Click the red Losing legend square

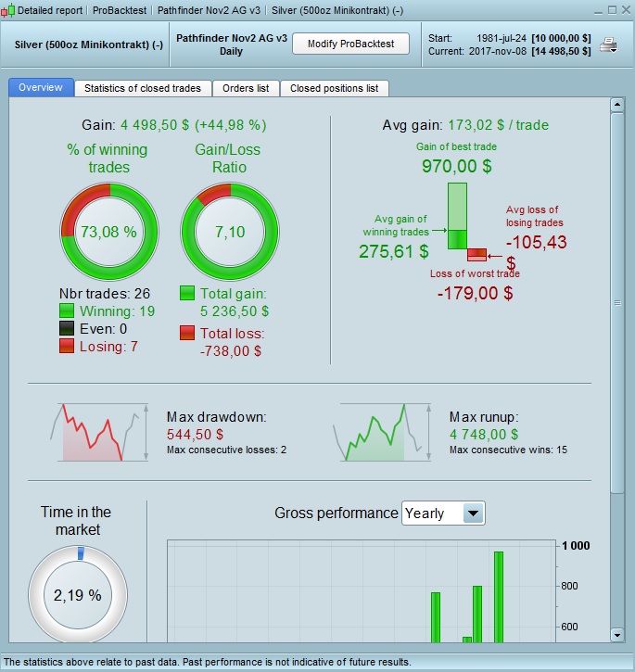[67, 346]
